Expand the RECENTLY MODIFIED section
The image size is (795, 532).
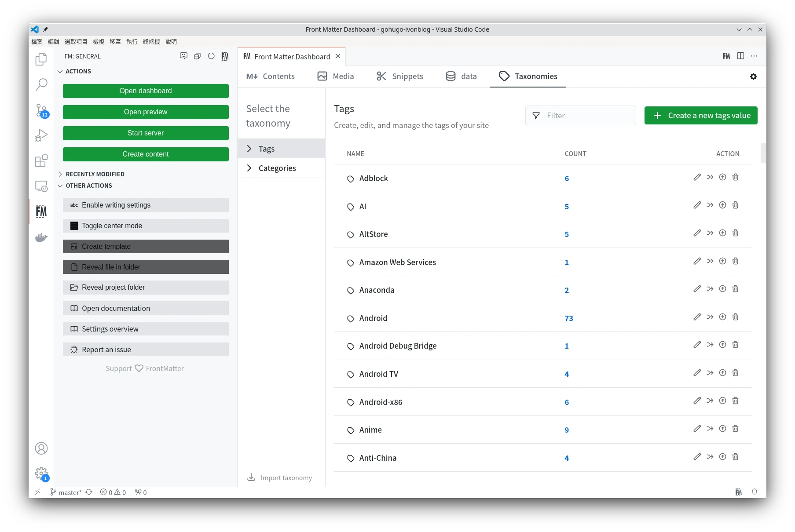pos(95,174)
